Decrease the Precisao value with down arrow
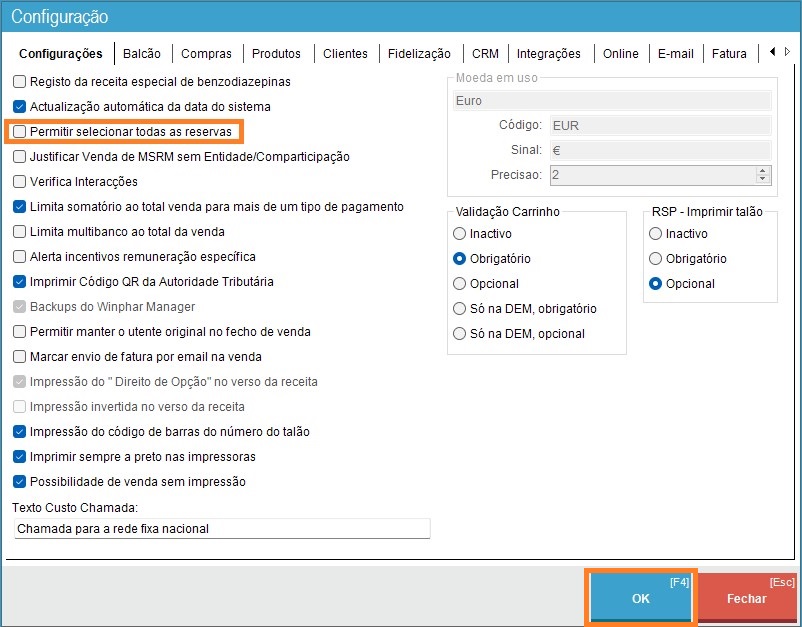802x627 pixels. click(x=763, y=180)
